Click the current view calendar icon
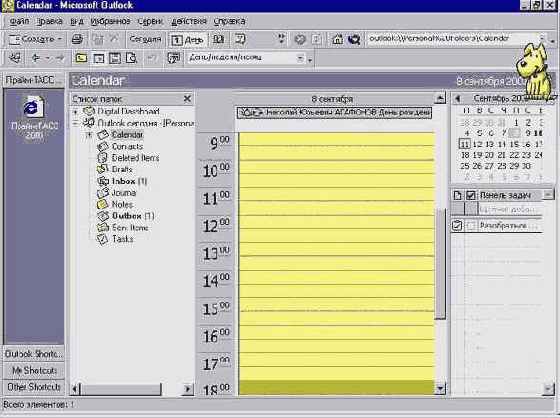560x418 pixels. [x=174, y=58]
